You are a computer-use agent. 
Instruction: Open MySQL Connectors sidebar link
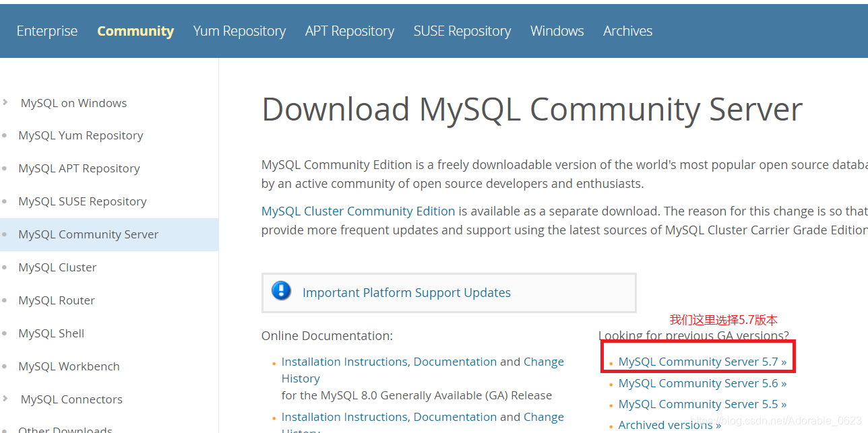pos(71,399)
